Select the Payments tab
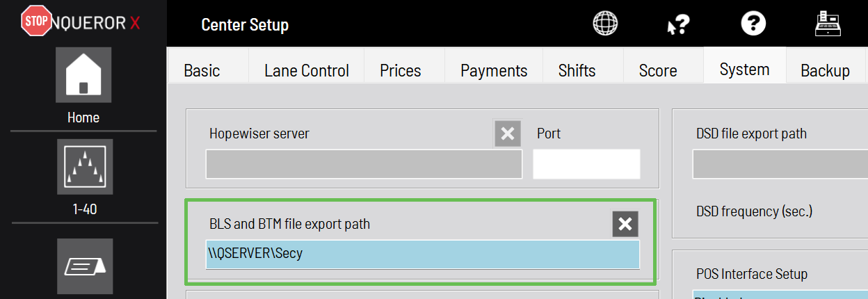The width and height of the screenshot is (868, 299). 494,70
